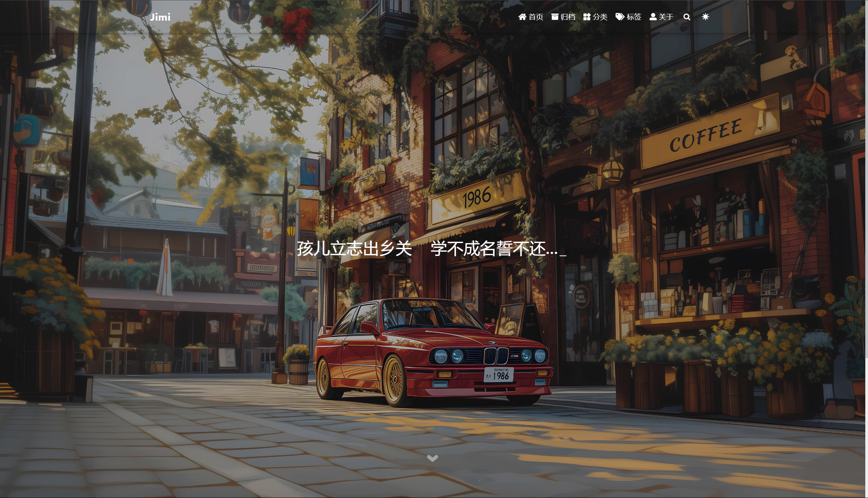The image size is (868, 498).
Task: Open the 分类 text link
Action: [600, 17]
